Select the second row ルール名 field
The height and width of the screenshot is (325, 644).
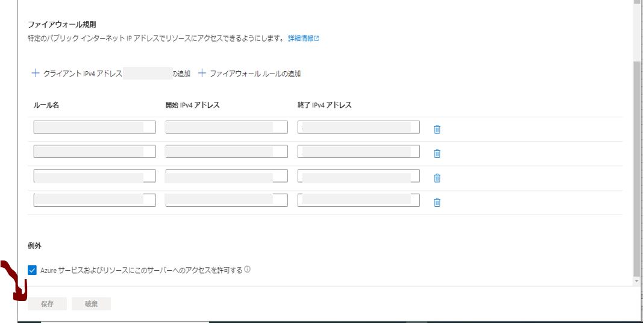tap(95, 151)
